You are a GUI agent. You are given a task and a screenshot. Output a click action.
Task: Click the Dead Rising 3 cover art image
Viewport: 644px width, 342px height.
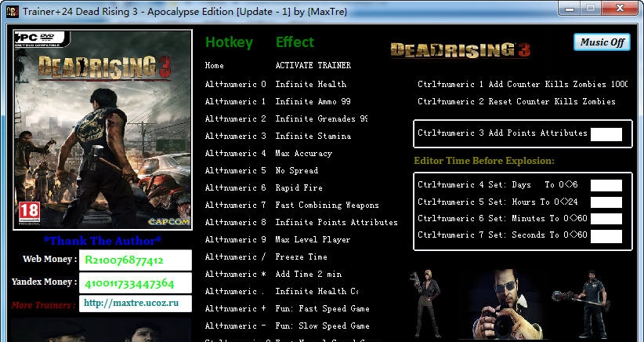click(103, 129)
